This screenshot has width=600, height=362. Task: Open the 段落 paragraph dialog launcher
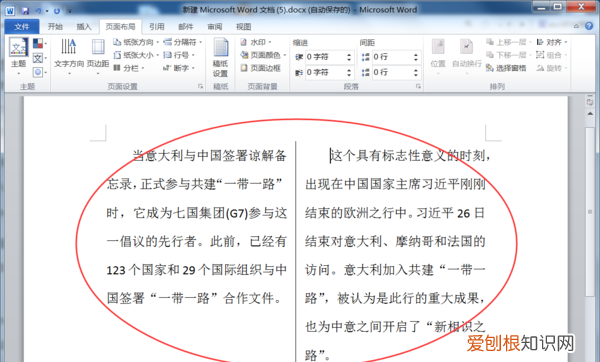[418, 86]
